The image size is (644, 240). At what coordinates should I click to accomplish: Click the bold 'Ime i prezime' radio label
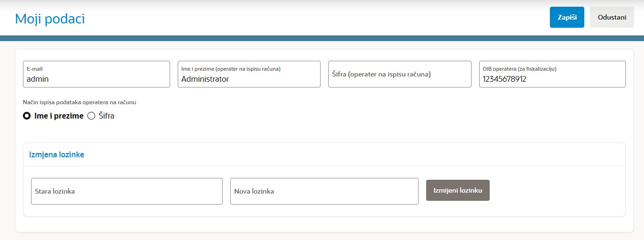tap(59, 116)
